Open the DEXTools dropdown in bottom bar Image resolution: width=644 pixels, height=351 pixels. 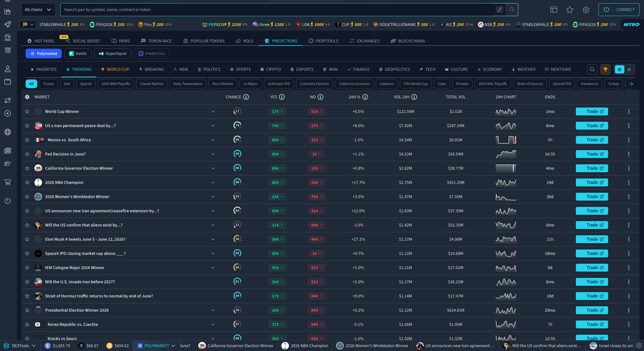(x=20, y=346)
